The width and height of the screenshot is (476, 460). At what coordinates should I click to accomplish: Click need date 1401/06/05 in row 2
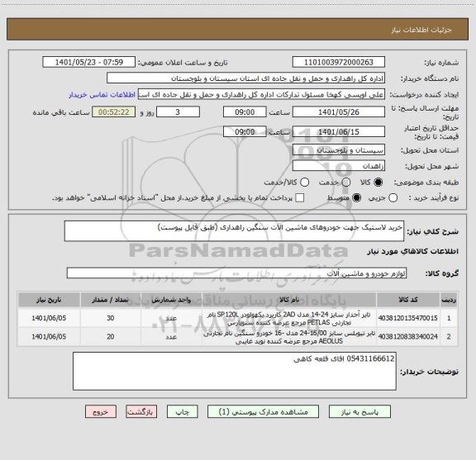[x=49, y=336]
